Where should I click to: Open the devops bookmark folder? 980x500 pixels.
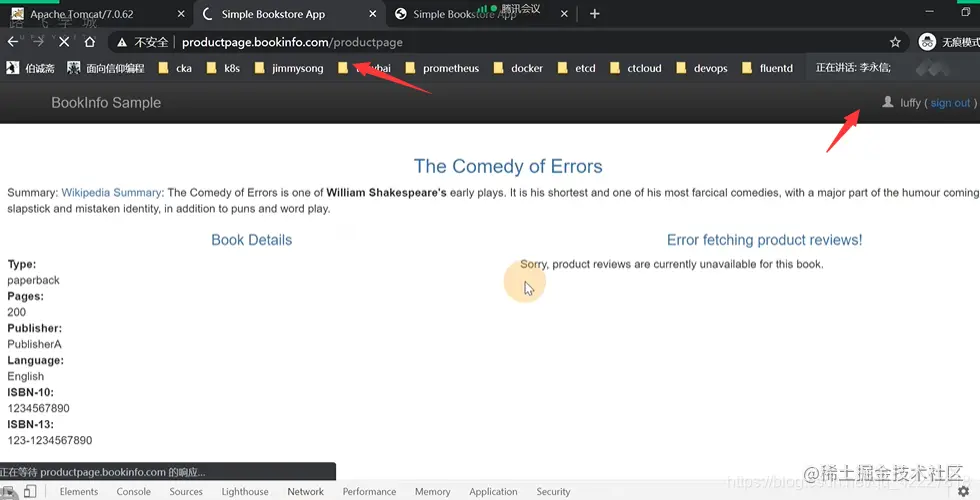[702, 68]
